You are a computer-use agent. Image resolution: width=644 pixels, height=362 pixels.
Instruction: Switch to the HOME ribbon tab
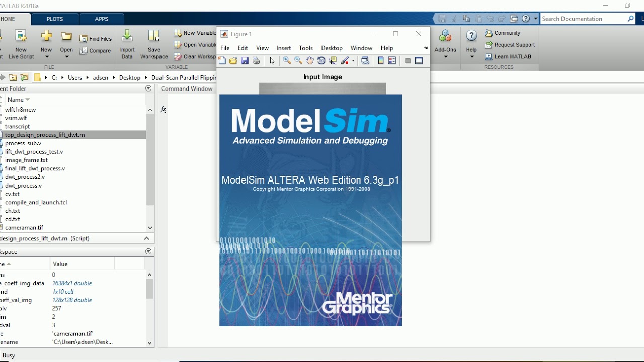(8, 19)
